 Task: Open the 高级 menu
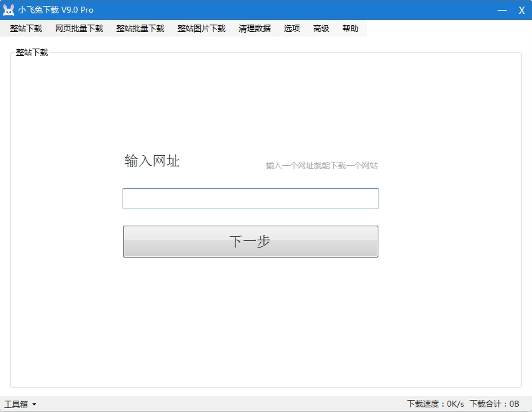(x=321, y=29)
